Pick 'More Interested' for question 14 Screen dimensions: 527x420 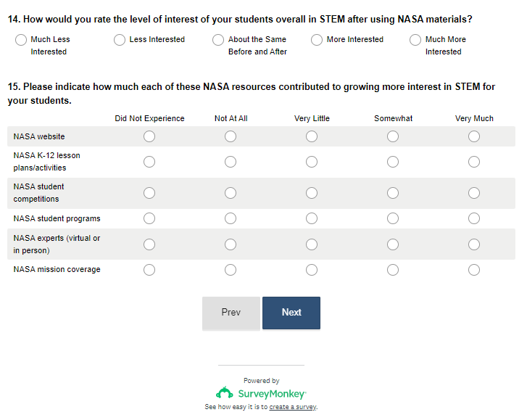317,40
